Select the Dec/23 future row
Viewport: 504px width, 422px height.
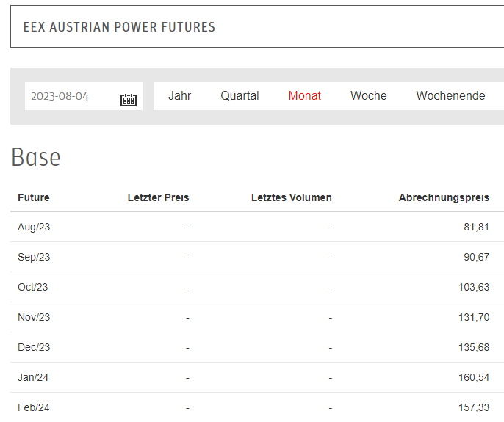(x=257, y=347)
